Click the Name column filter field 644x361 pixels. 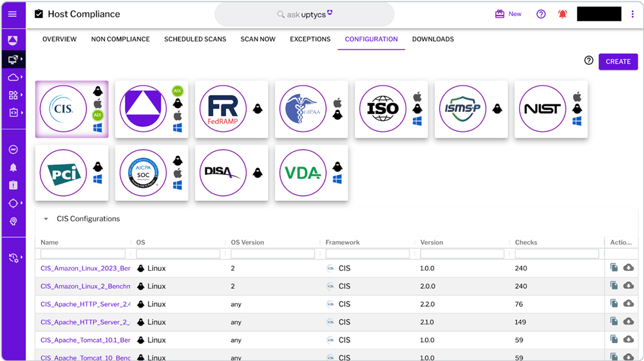[83, 254]
